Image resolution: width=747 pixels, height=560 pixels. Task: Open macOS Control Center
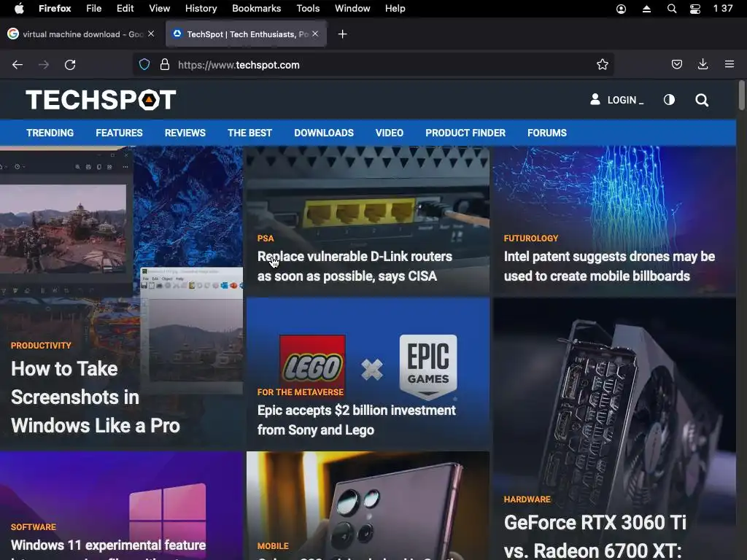tap(695, 9)
